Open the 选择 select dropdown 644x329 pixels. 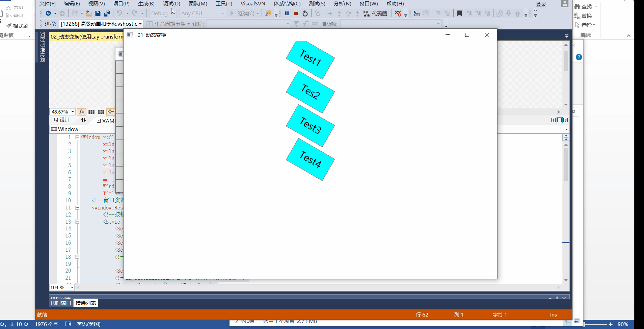pyautogui.click(x=585, y=25)
